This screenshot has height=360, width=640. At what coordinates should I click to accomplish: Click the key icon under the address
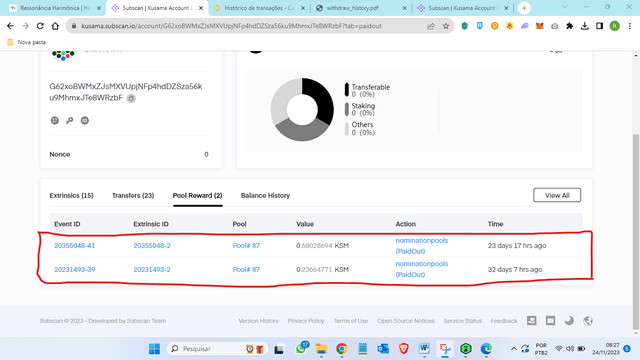(70, 120)
